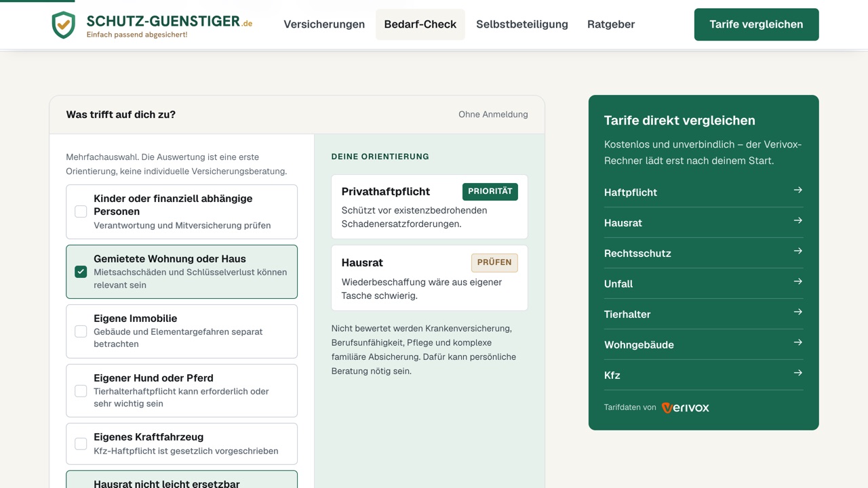Click the arrow next to Hausrat tariff
Screen dimensions: 868x488
point(798,221)
